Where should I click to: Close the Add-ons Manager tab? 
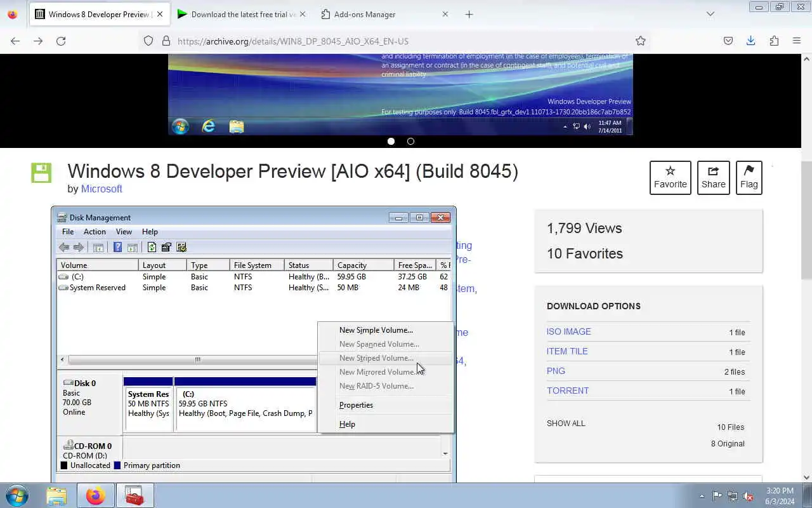[445, 14]
